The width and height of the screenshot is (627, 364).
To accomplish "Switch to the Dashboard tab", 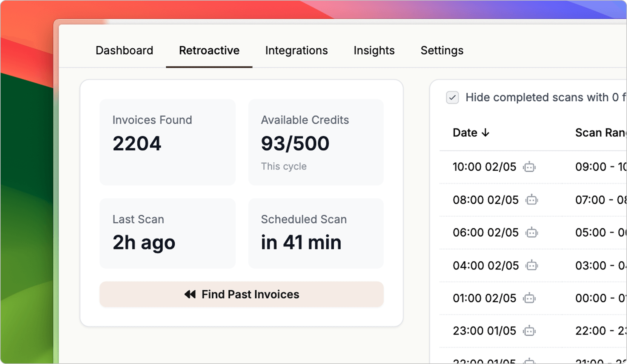I will [124, 50].
